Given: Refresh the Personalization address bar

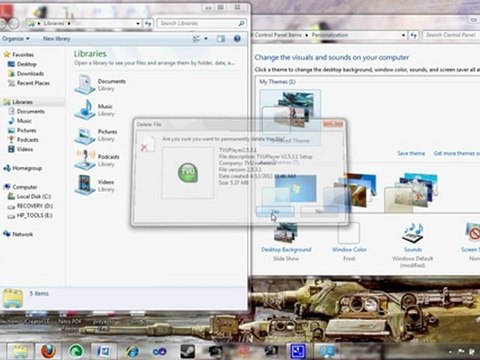Looking at the screenshot, I should coord(413,35).
